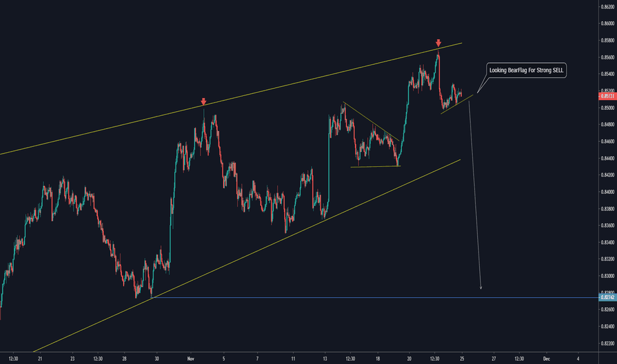Click the red arrow at the highest peak
Screen dimensions: 617x364
tap(438, 44)
